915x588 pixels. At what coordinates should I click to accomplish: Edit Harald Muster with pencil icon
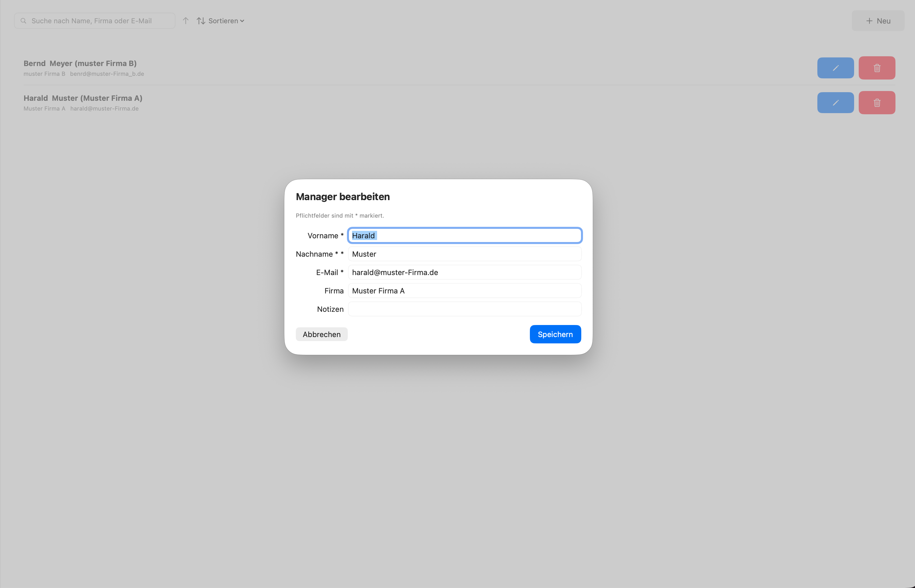tap(835, 103)
